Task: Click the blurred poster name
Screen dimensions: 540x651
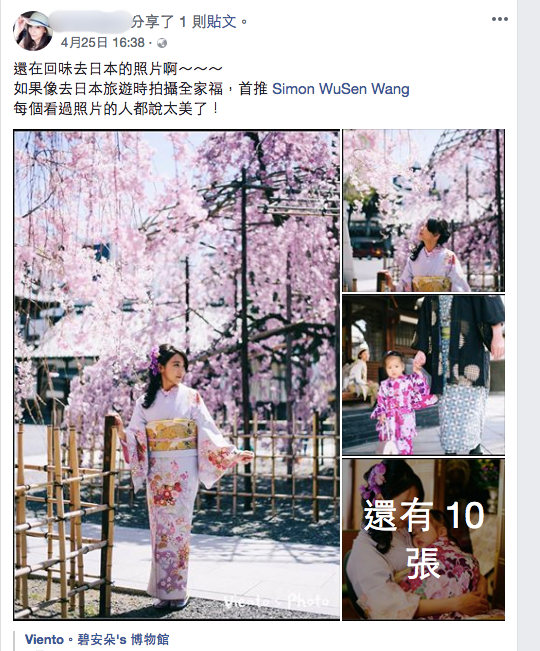Action: pos(89,22)
